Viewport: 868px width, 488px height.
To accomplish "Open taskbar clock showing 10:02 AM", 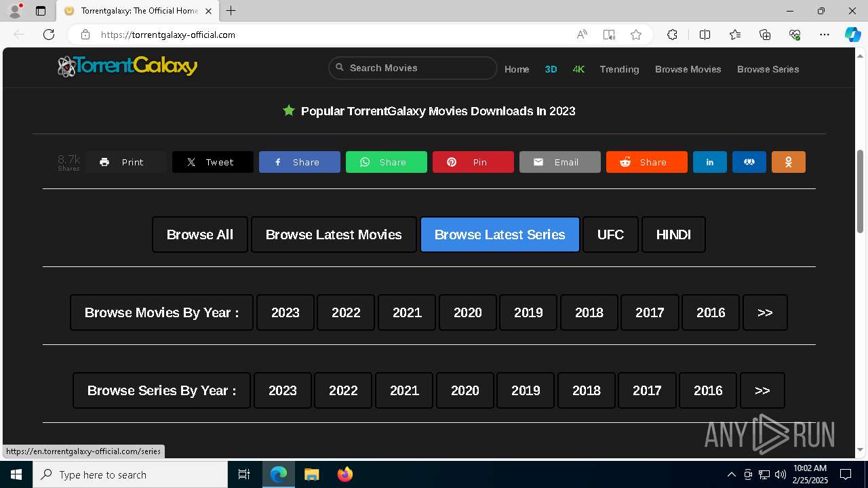I will click(810, 474).
